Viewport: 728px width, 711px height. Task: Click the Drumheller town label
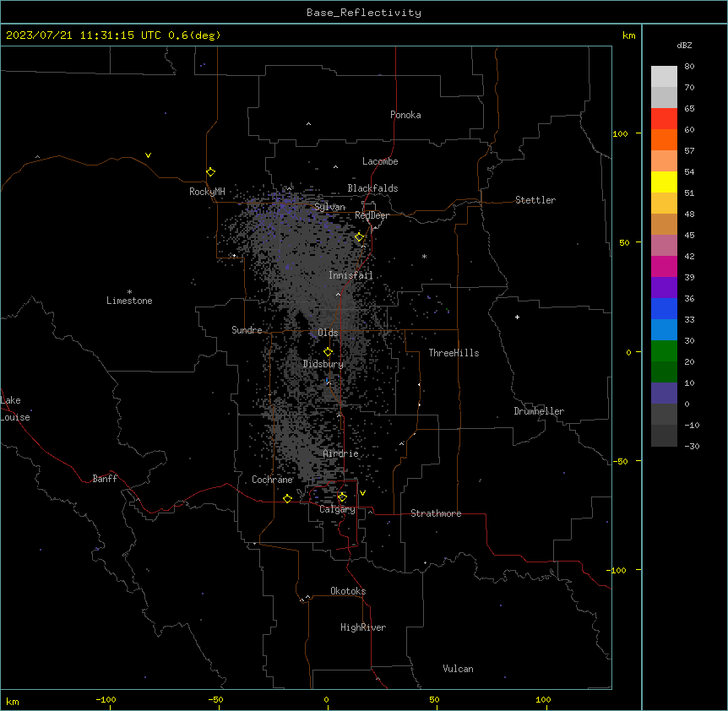[539, 411]
